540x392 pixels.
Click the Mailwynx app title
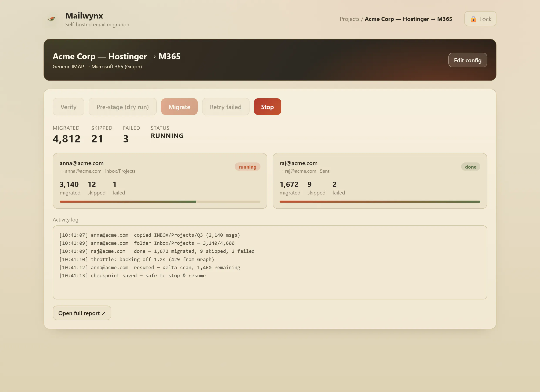click(x=84, y=15)
